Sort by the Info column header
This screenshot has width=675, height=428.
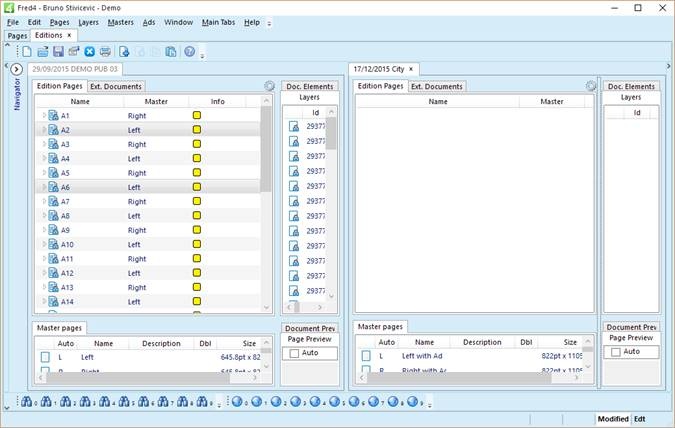[x=217, y=101]
